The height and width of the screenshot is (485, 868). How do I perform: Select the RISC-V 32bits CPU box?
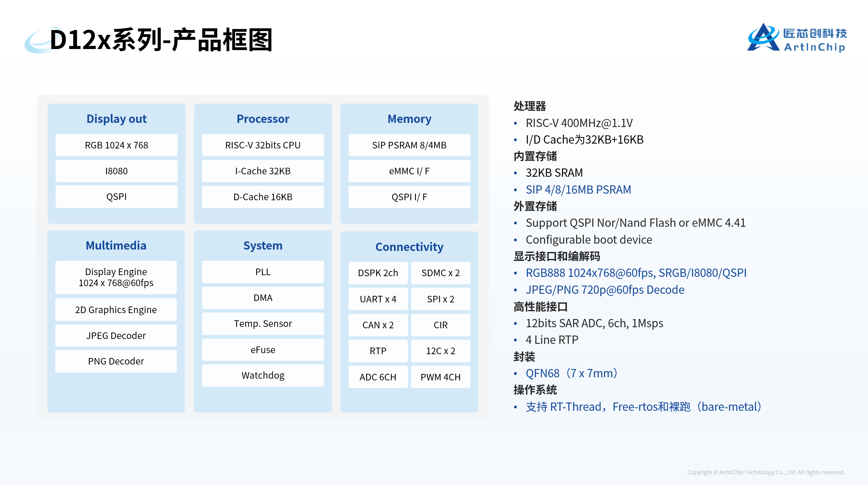click(x=263, y=145)
